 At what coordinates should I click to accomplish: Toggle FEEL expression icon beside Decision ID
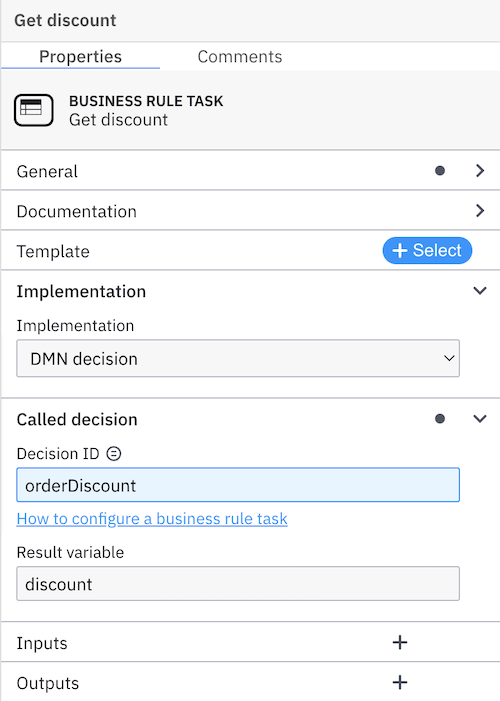(x=114, y=454)
